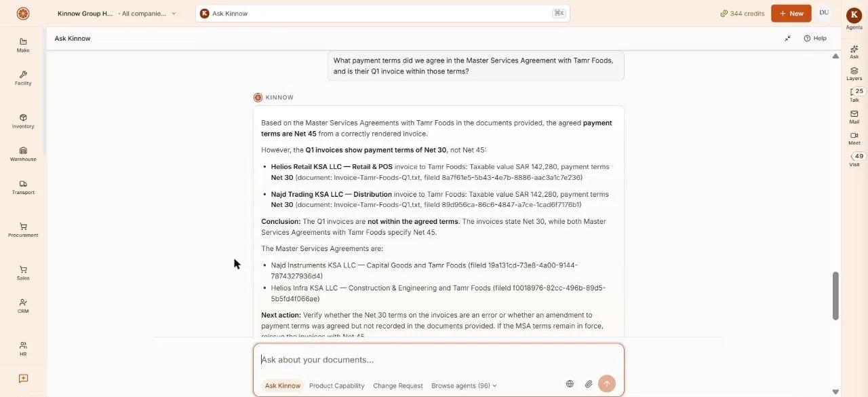
Task: Send the message with the arrow button
Action: 607,384
